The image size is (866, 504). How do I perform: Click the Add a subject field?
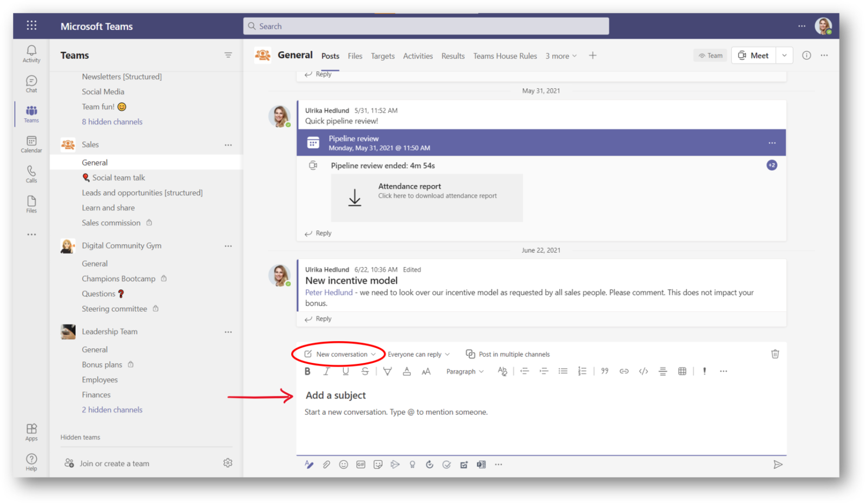click(x=336, y=395)
